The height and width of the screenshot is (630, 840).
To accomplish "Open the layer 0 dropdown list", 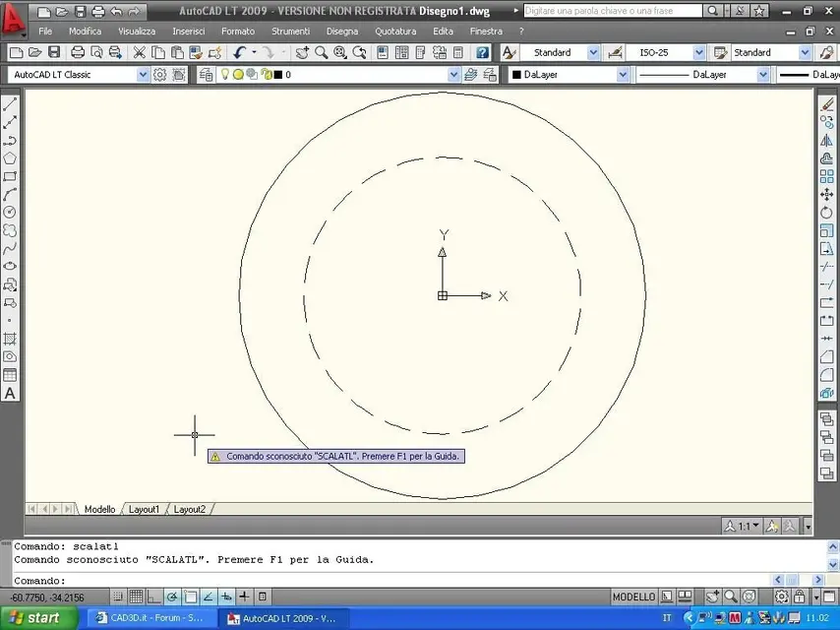I will (453, 75).
